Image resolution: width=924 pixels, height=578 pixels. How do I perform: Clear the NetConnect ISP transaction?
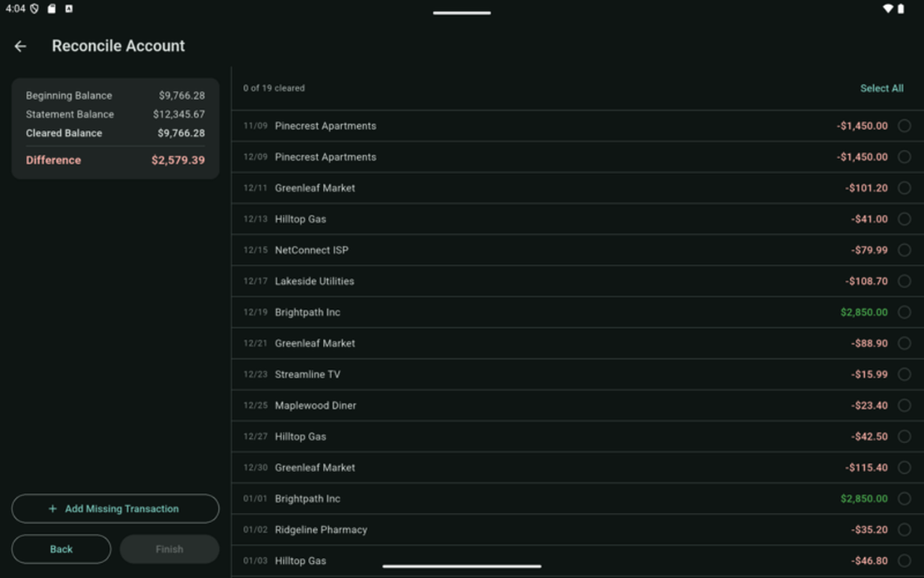(904, 250)
